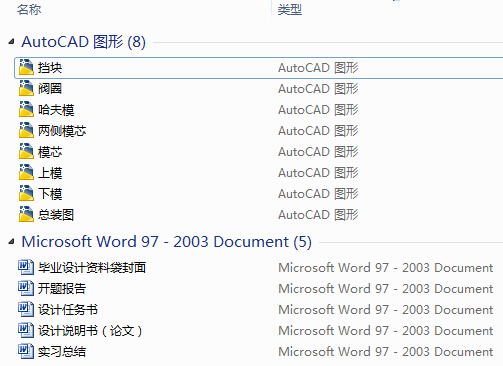Click the AutoCAD icon for 哈夫模
This screenshot has height=366, width=503.
click(x=26, y=109)
